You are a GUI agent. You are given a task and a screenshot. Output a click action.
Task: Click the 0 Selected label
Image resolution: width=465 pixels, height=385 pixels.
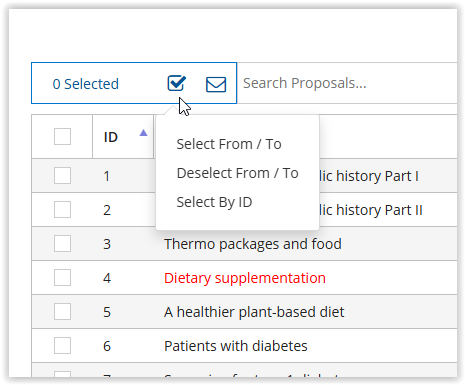(86, 84)
